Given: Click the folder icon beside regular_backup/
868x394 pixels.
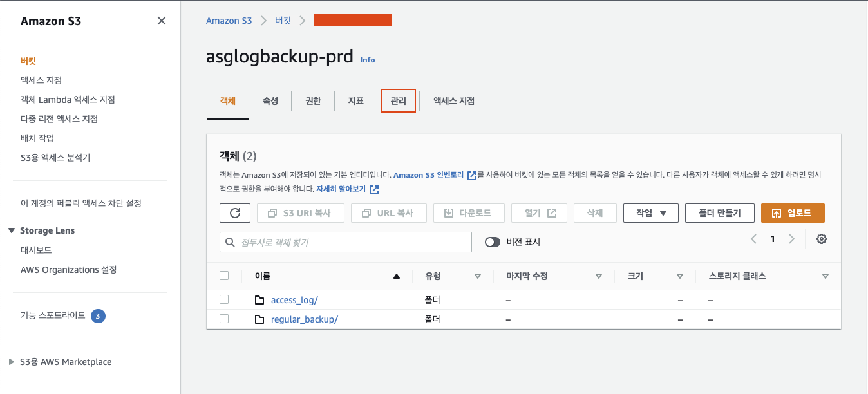Looking at the screenshot, I should pyautogui.click(x=259, y=319).
